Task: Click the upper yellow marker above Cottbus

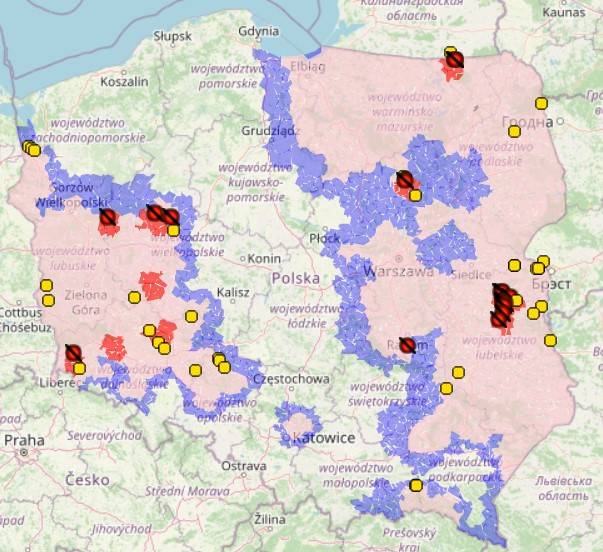Action: tap(46, 285)
